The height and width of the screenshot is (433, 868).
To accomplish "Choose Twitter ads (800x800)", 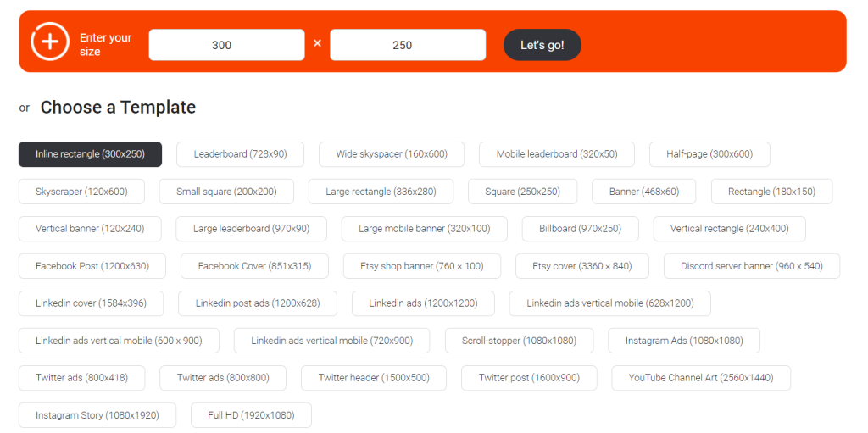I will (x=223, y=378).
